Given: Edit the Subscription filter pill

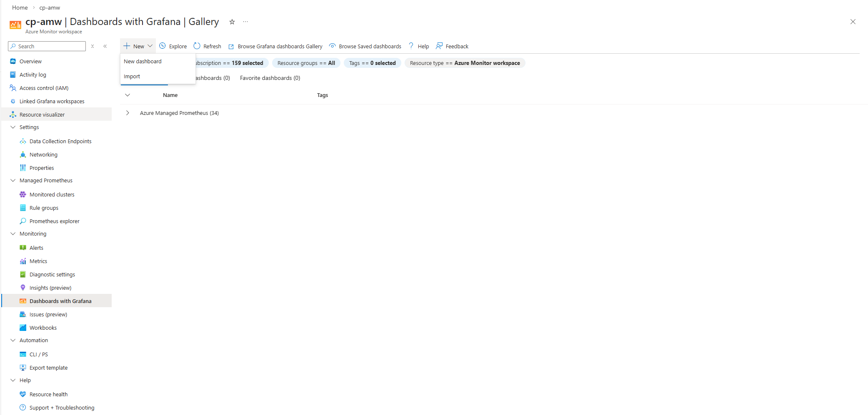Looking at the screenshot, I should pyautogui.click(x=232, y=63).
